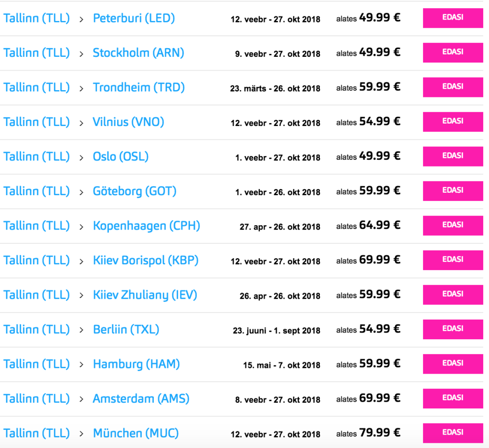Click EDASI beside the Amsterdam 69.99 € fare

[x=453, y=398]
